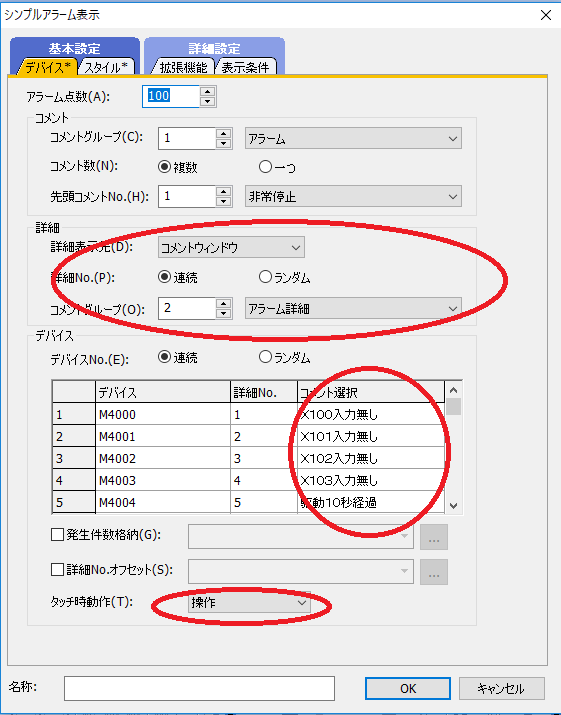Open 非常停止 comment dropdown
The width and height of the screenshot is (561, 715).
click(x=353, y=197)
